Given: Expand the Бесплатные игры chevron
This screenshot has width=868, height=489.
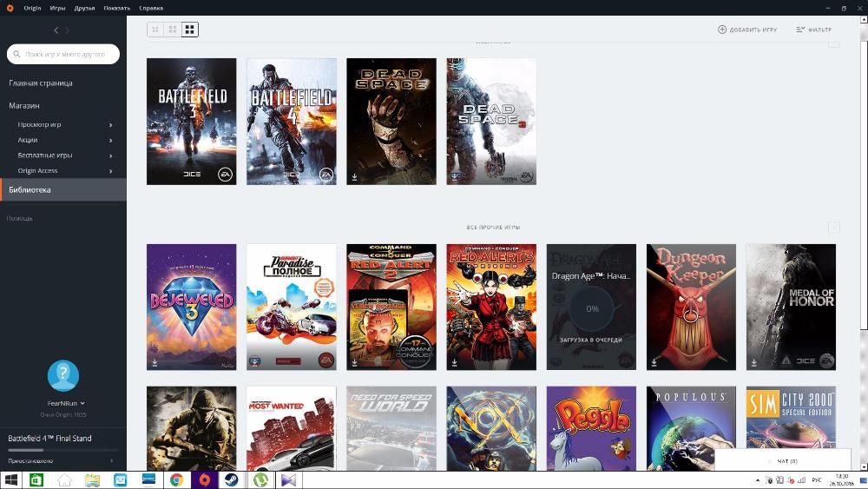Looking at the screenshot, I should pos(111,156).
